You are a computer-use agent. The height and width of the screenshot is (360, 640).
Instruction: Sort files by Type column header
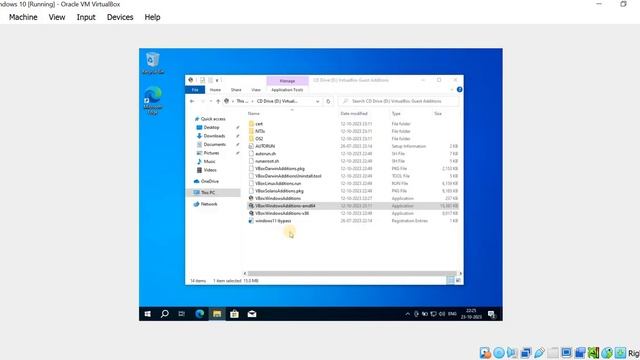[396, 113]
